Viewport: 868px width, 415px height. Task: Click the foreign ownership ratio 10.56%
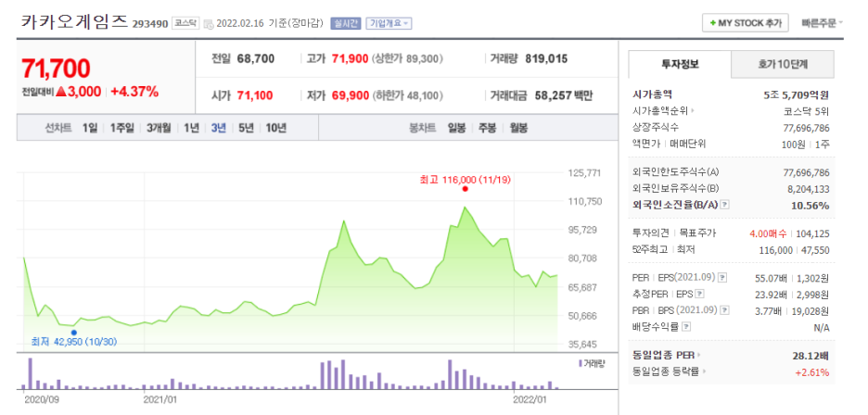pos(810,206)
